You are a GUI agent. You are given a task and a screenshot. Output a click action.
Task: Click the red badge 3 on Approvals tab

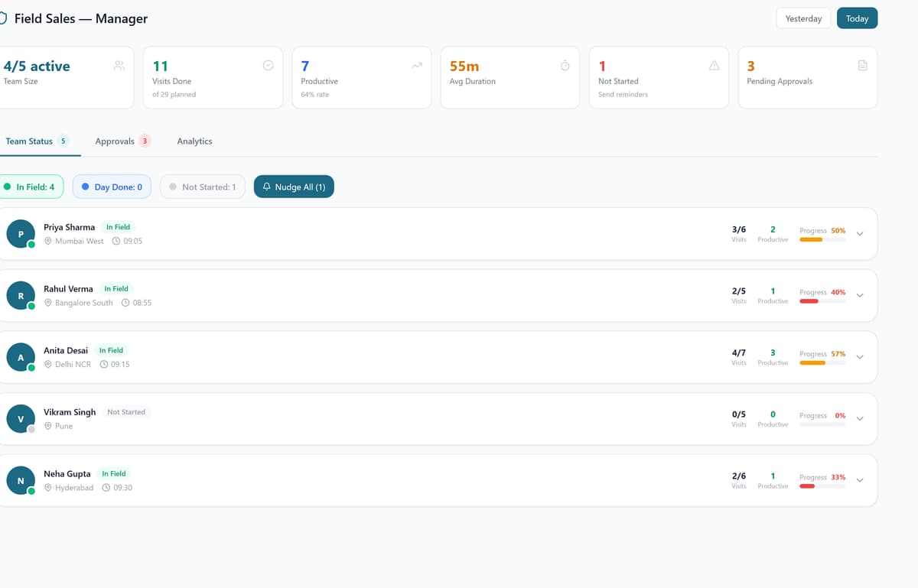pos(145,141)
